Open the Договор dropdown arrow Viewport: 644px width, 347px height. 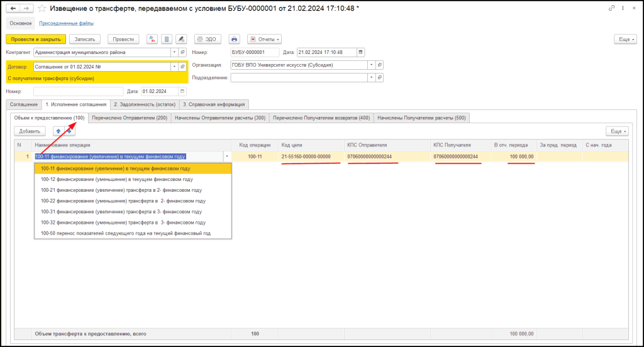pos(174,67)
